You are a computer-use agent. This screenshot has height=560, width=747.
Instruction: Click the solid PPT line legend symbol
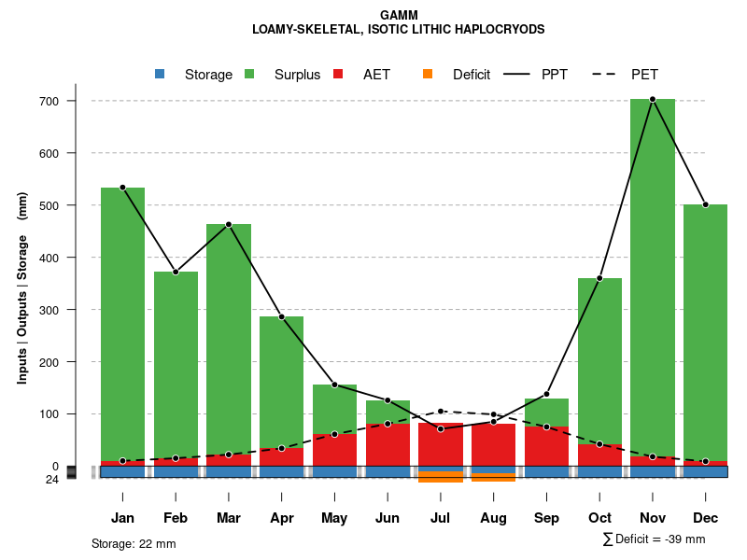516,74
